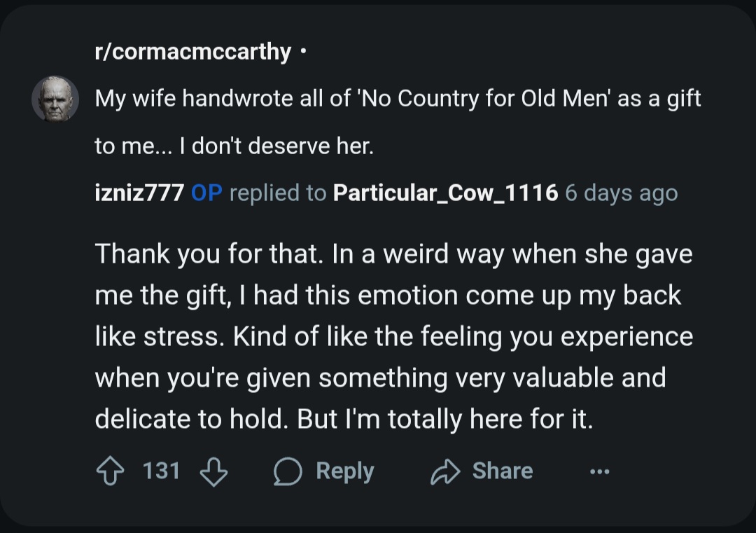Click the 'to me... I don't deserve her.' line

click(234, 146)
